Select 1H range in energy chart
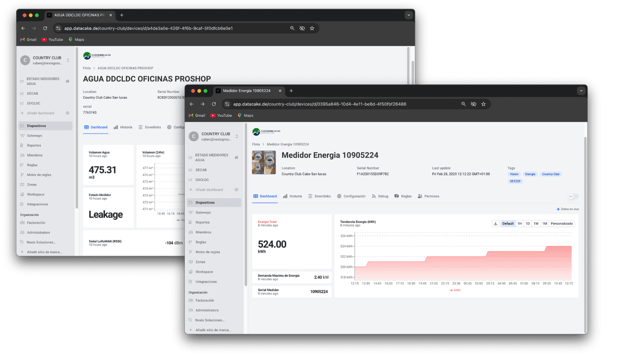The width and height of the screenshot is (644, 362). [519, 224]
